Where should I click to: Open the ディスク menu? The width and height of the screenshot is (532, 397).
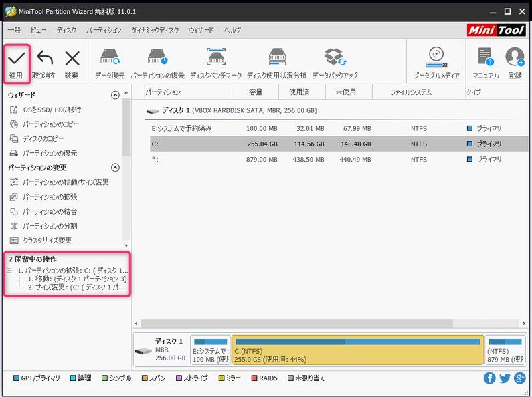[x=66, y=30]
